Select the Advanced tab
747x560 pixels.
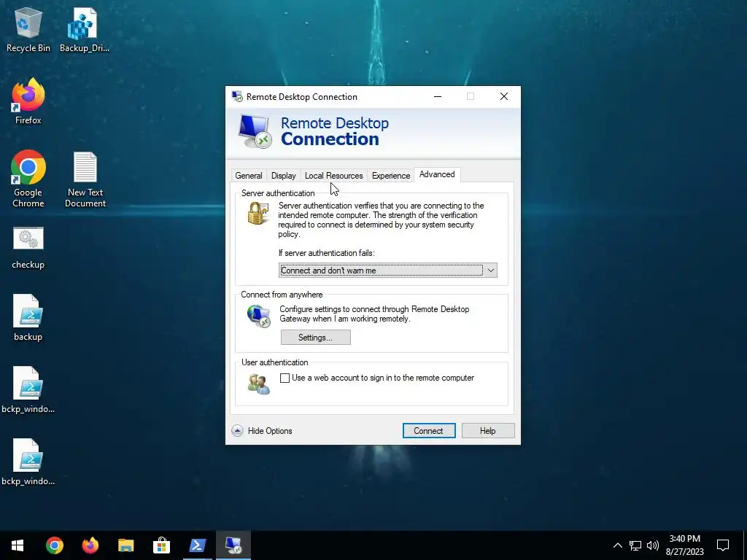438,174
